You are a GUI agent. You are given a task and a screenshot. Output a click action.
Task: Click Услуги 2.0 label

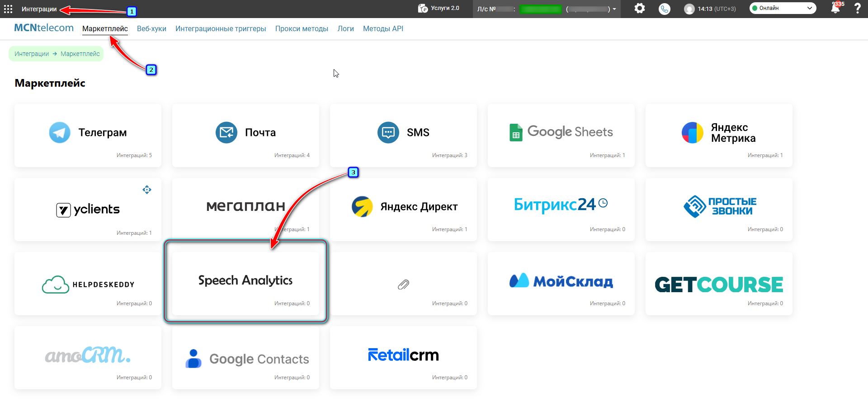pos(445,8)
